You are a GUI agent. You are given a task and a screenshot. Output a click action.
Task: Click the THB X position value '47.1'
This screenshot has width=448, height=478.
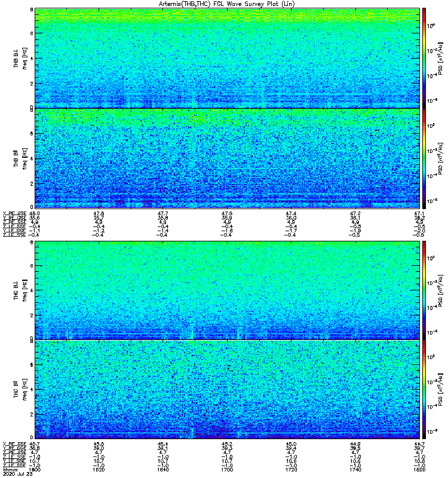pyautogui.click(x=419, y=214)
